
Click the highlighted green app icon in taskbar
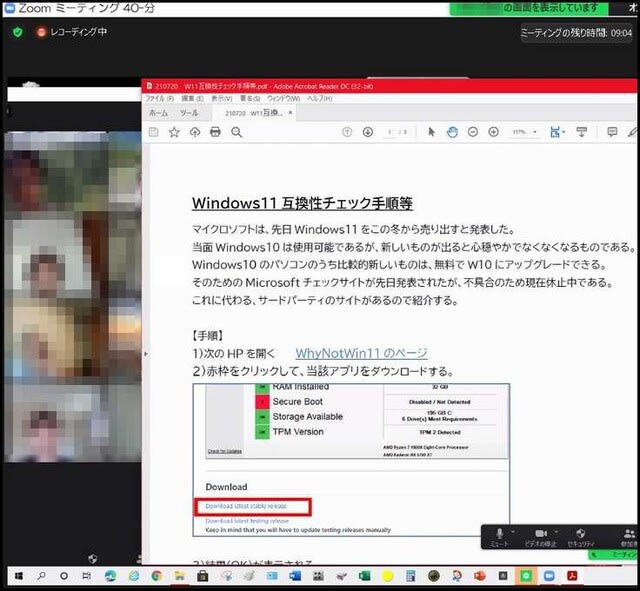tap(526, 576)
